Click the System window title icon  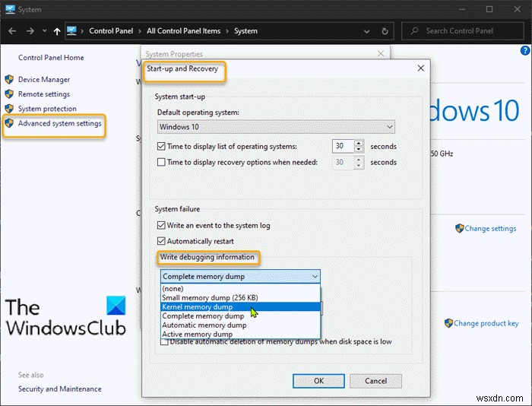(10, 9)
